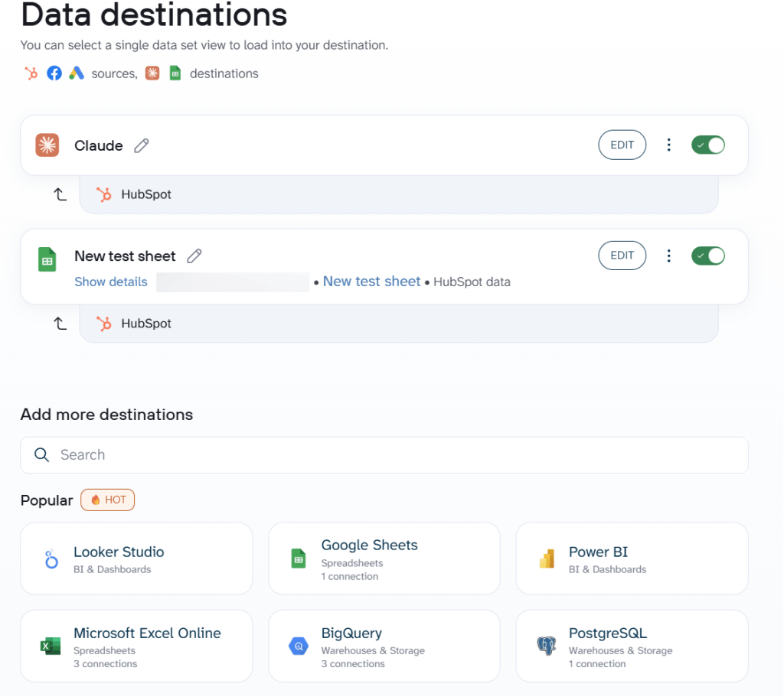Click the HubSpot source icon in header
784x697 pixels.
pos(31,73)
